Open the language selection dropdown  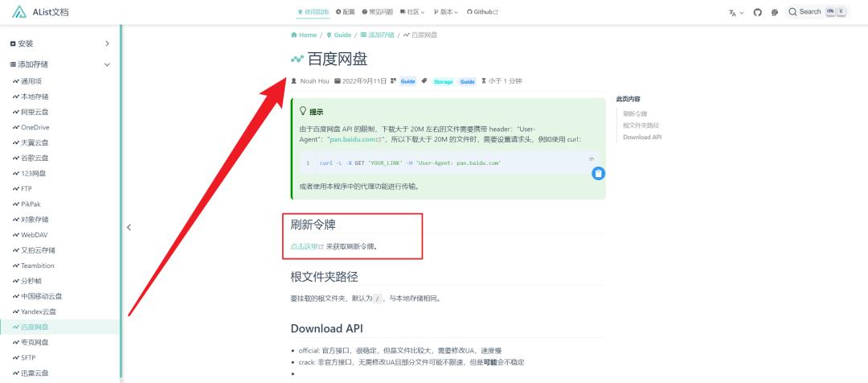(x=736, y=12)
